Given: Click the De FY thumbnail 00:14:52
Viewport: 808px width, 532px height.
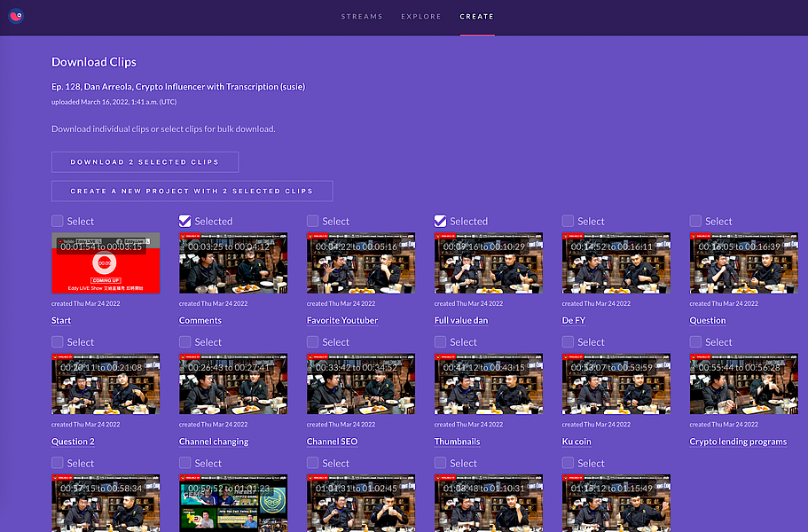Looking at the screenshot, I should pos(616,262).
